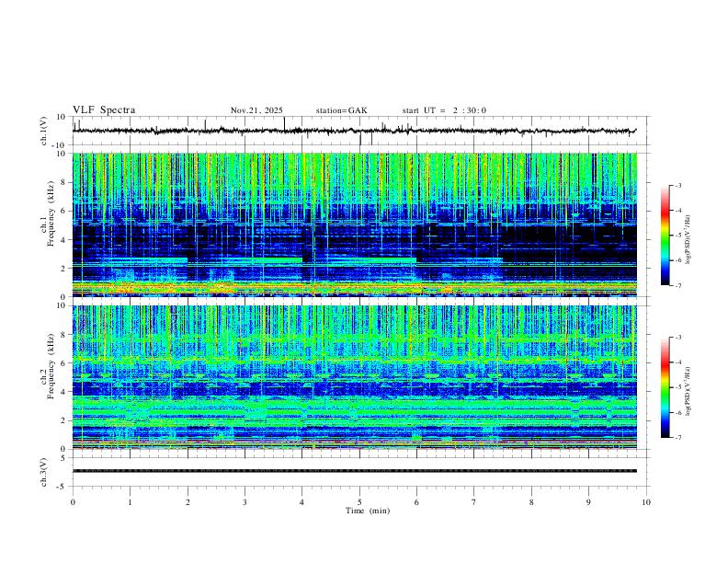This screenshot has height=563, width=728.
Task: Click the "ch.1(V)" axis label
Action: pos(44,131)
